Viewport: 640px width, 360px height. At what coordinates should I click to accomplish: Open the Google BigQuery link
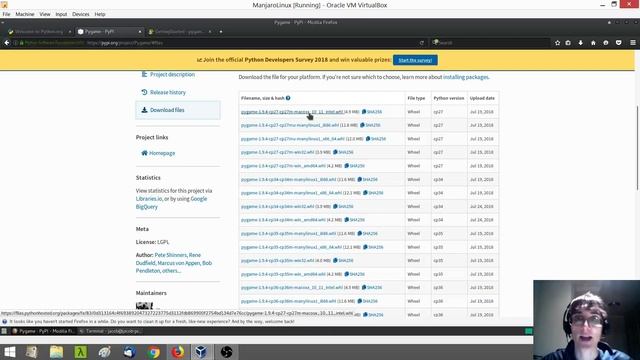(171, 203)
